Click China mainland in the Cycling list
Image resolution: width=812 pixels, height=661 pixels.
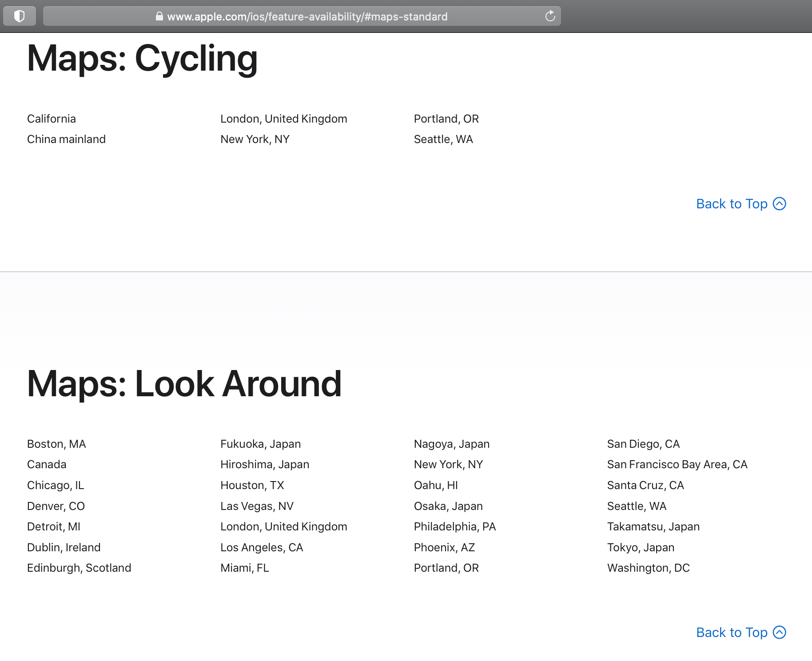pos(66,139)
